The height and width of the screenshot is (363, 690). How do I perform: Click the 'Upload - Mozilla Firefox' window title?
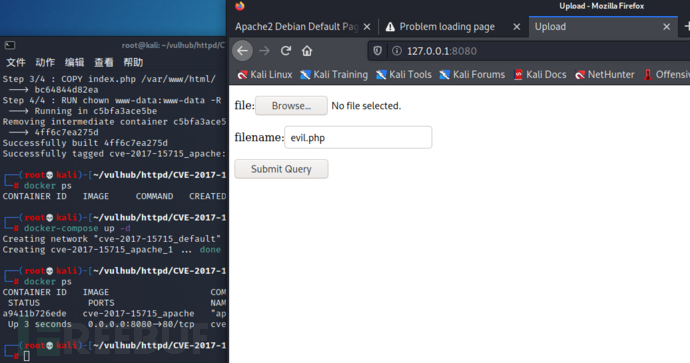coord(602,6)
